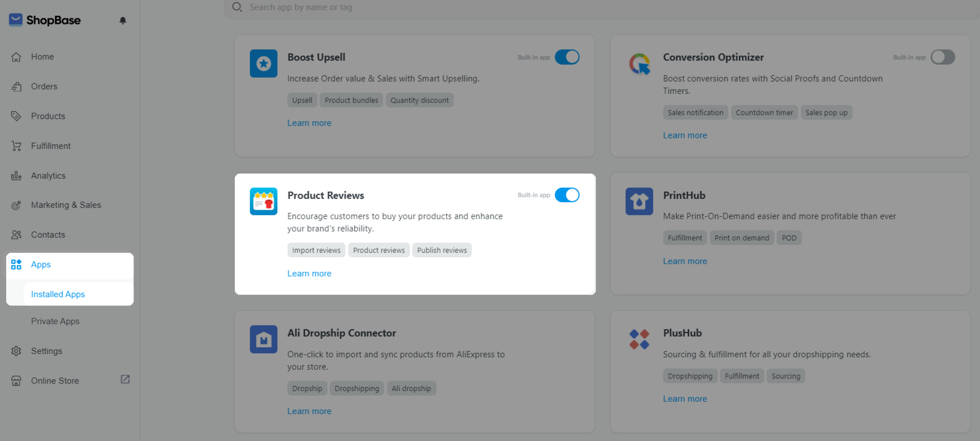Click Learn more under Conversion Optimizer
This screenshot has width=980, height=441.
[x=685, y=135]
